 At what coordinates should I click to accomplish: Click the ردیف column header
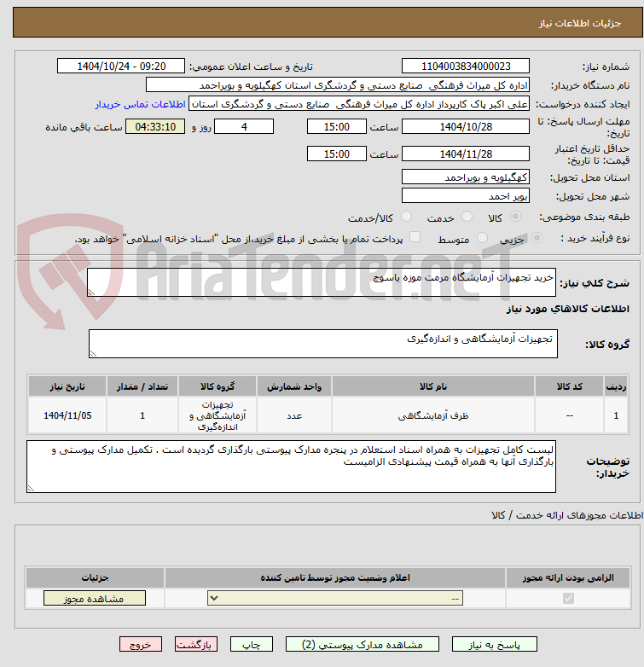pyautogui.click(x=616, y=386)
